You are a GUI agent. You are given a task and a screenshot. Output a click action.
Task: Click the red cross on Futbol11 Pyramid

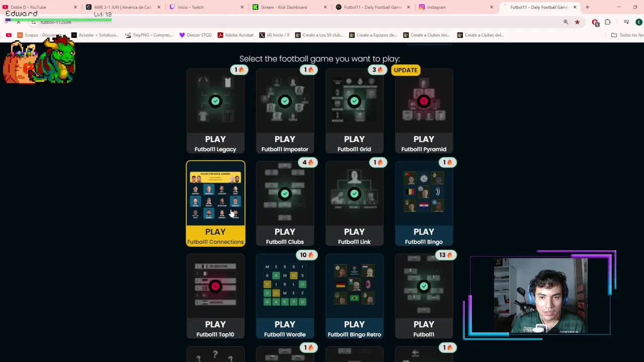[424, 101]
